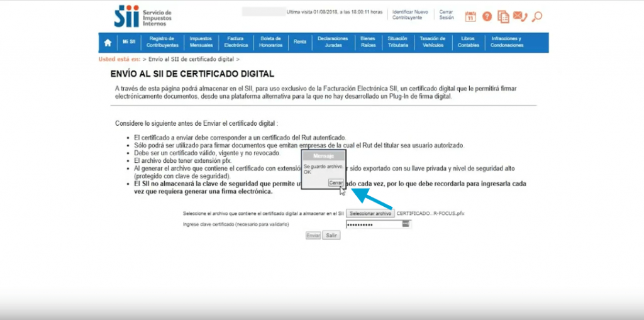Click the Seleccionar archivo button
644x320 pixels.
tap(370, 214)
